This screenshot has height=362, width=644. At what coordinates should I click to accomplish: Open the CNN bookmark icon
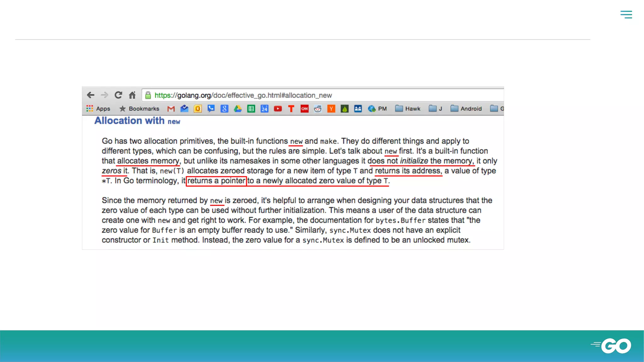[304, 109]
